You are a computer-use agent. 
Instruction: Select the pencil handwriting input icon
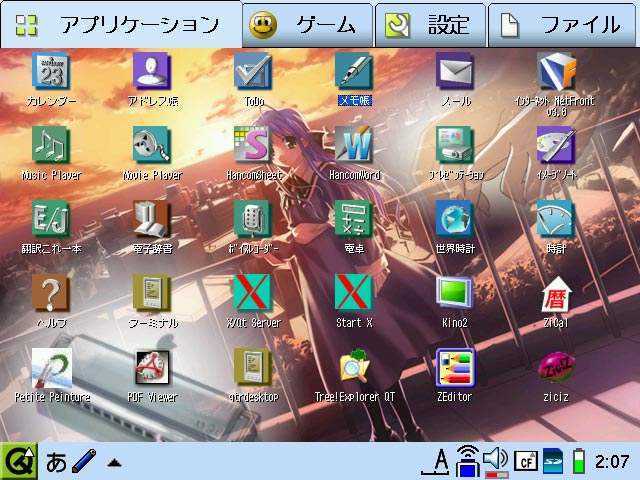84,462
